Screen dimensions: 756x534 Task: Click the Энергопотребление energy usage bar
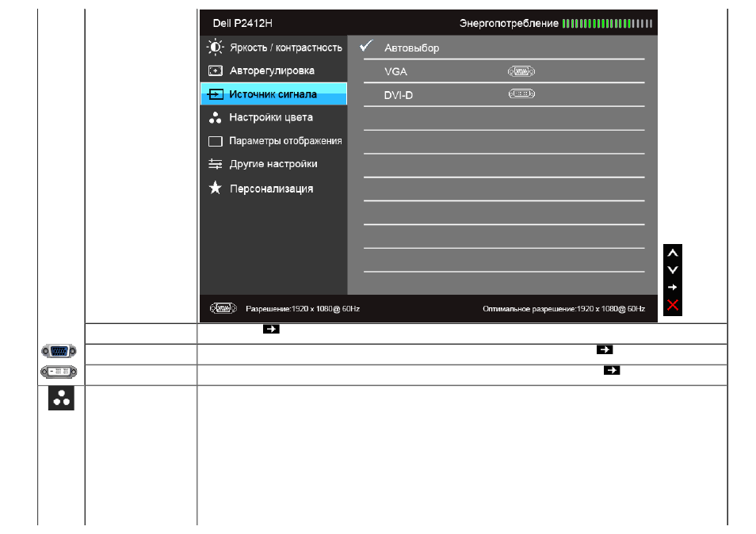click(607, 23)
